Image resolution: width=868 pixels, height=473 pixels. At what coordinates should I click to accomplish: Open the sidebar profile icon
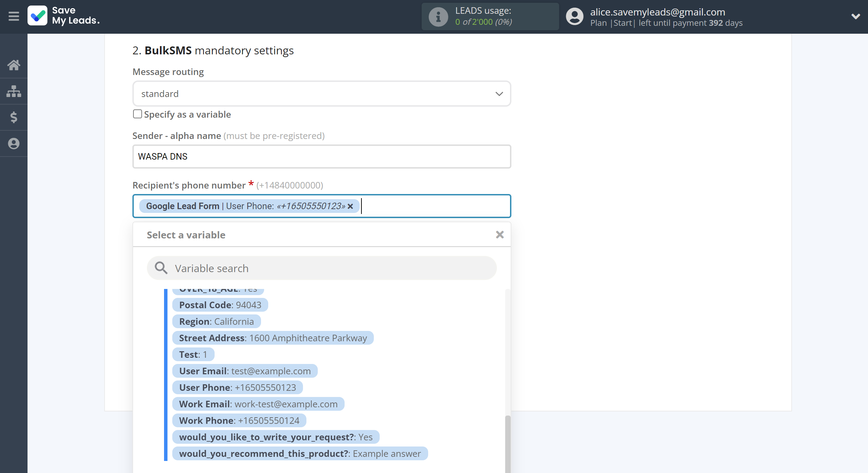click(x=14, y=143)
